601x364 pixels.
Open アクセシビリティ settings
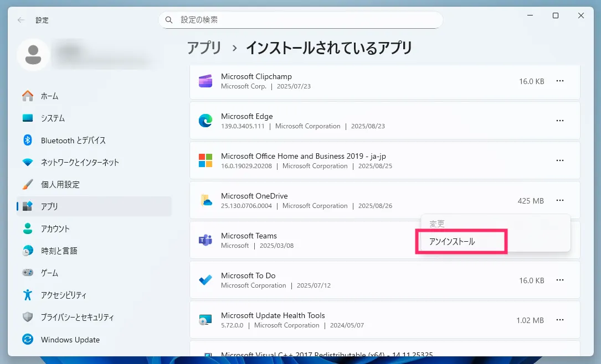point(94,295)
